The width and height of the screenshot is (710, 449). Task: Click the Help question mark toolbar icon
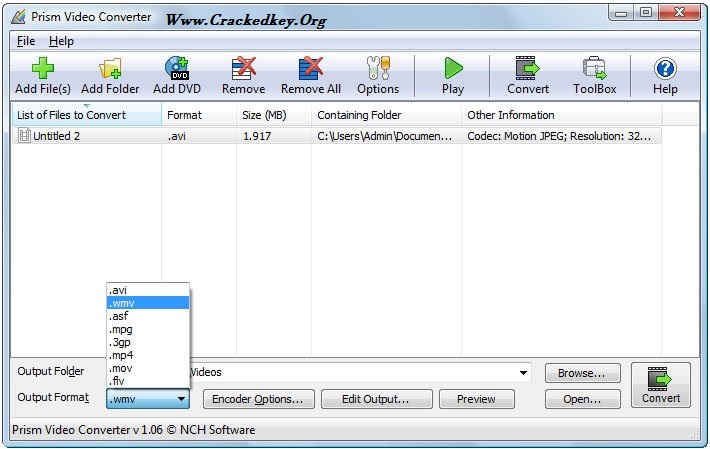click(x=665, y=76)
